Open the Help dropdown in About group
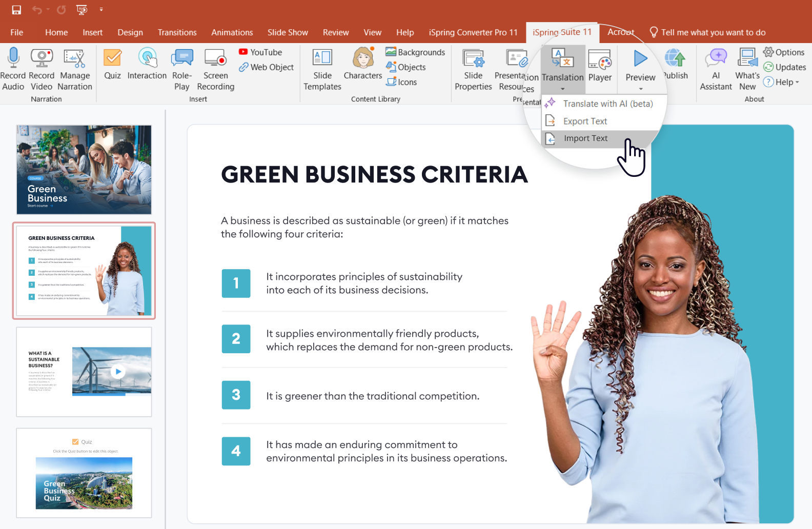 [782, 82]
